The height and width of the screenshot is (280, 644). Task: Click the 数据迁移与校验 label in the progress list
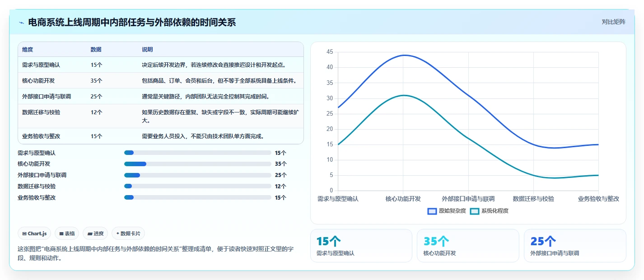[x=37, y=186]
